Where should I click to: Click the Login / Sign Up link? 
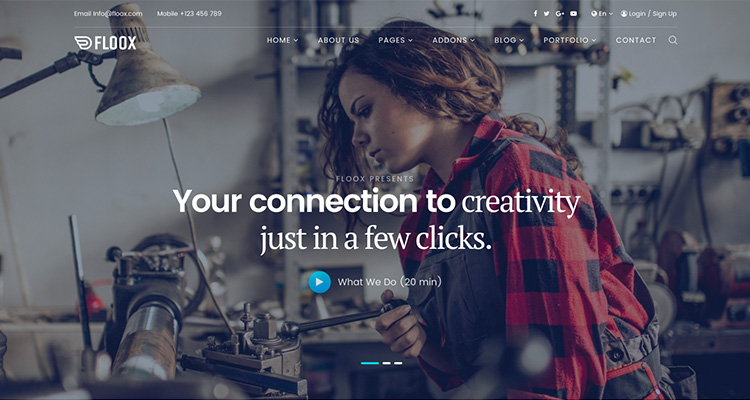(x=652, y=14)
